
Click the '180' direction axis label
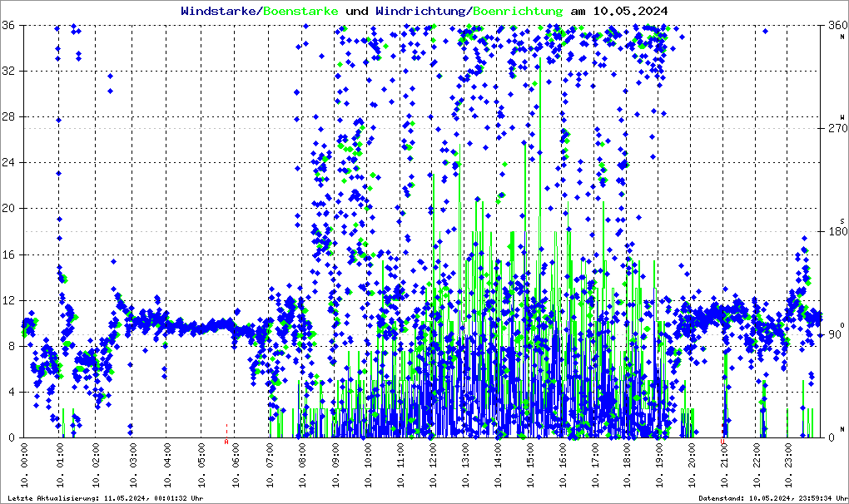point(837,231)
